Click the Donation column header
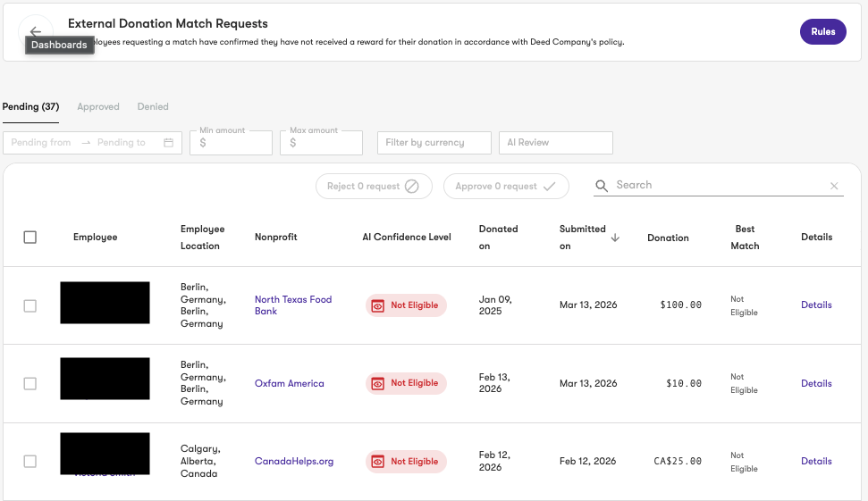Screen dimensions: 868x501 [668, 238]
